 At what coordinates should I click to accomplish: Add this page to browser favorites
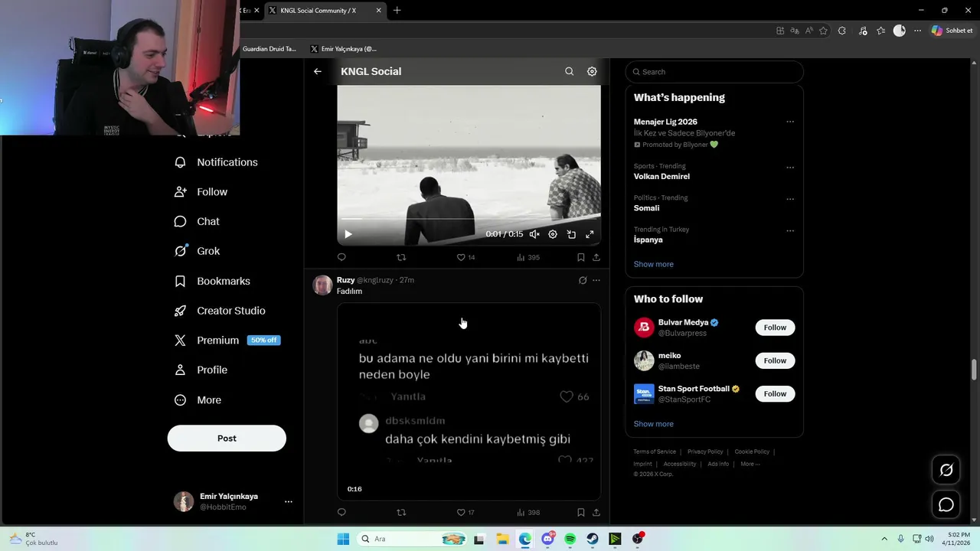coord(823,31)
